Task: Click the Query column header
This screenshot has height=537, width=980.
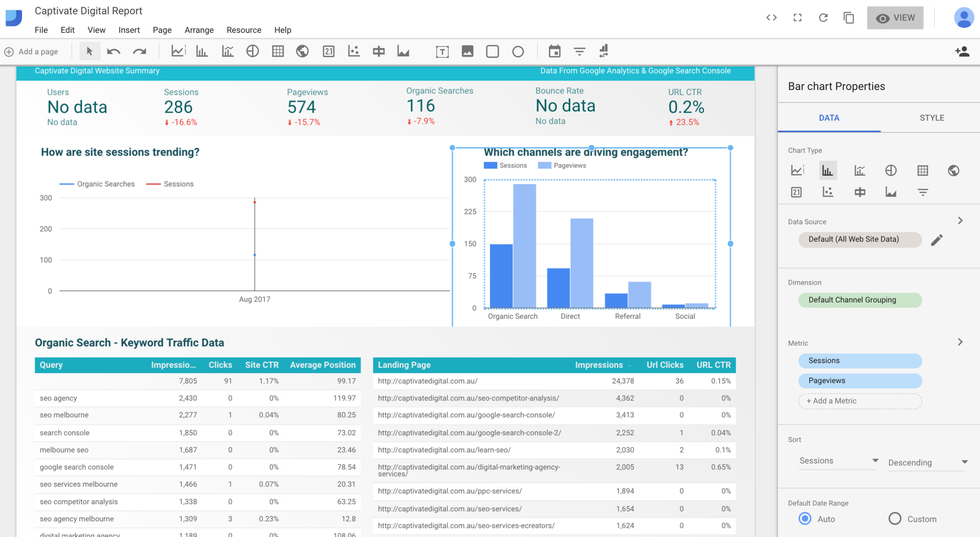Action: 51,365
